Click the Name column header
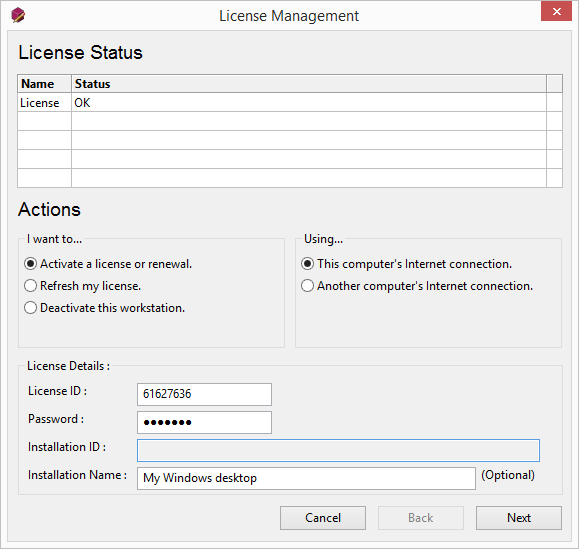The image size is (579, 549). (x=44, y=84)
